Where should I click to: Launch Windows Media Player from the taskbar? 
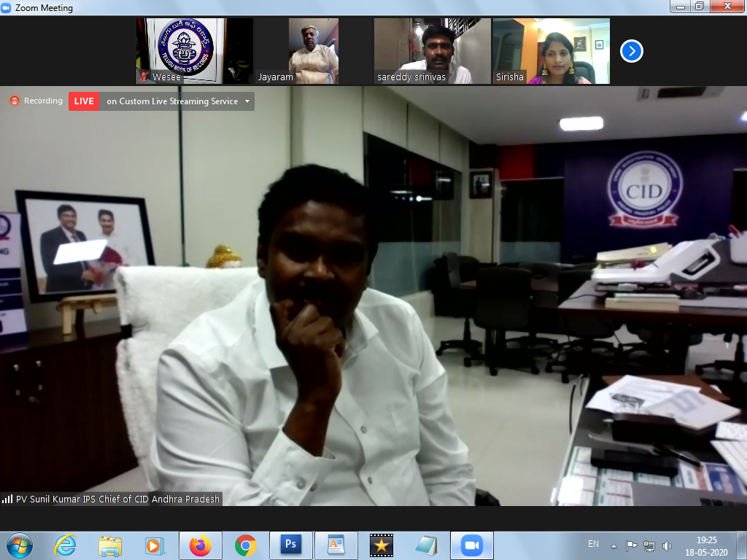click(155, 545)
